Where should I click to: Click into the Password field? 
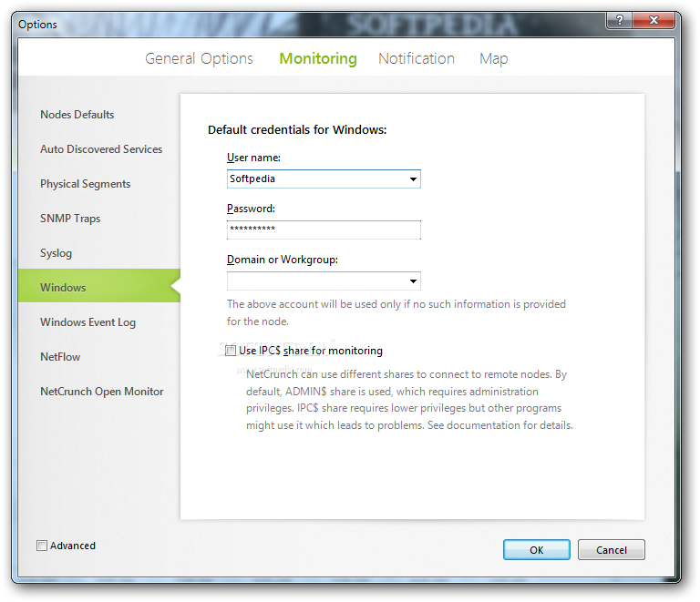(x=324, y=230)
